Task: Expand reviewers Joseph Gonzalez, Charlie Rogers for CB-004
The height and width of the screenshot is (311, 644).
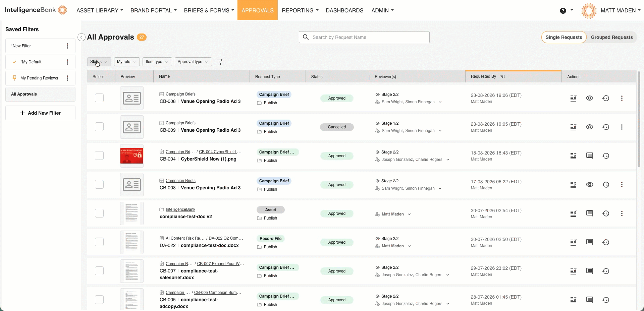Action: [x=448, y=160]
